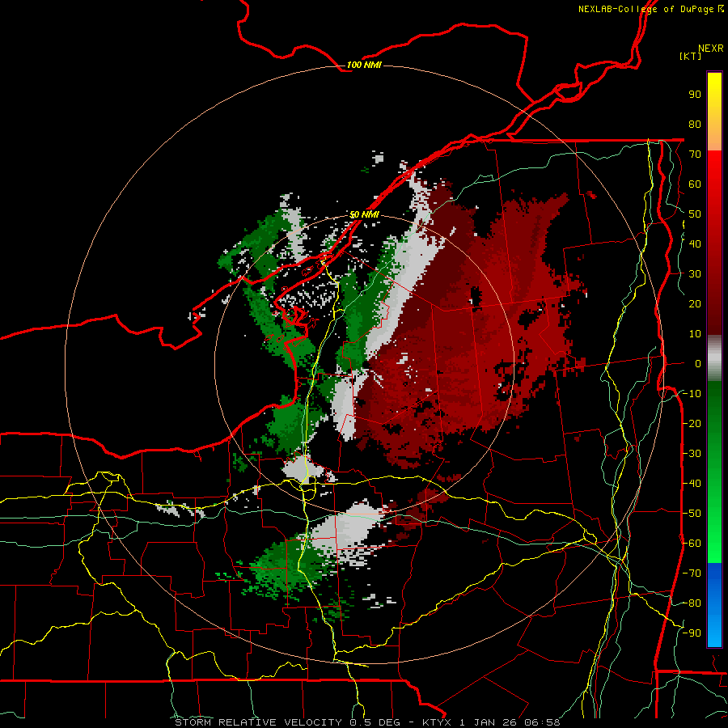Select the -90 knot scale label
Image resolution: width=728 pixels, height=728 pixels.
click(692, 633)
